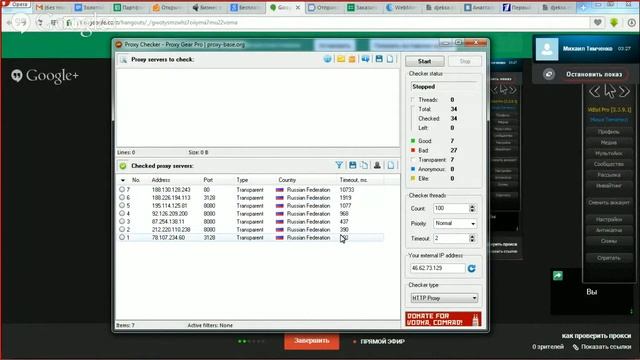The height and width of the screenshot is (360, 640).
Task: Sort table by Timeout, ms column
Action: [x=353, y=180]
